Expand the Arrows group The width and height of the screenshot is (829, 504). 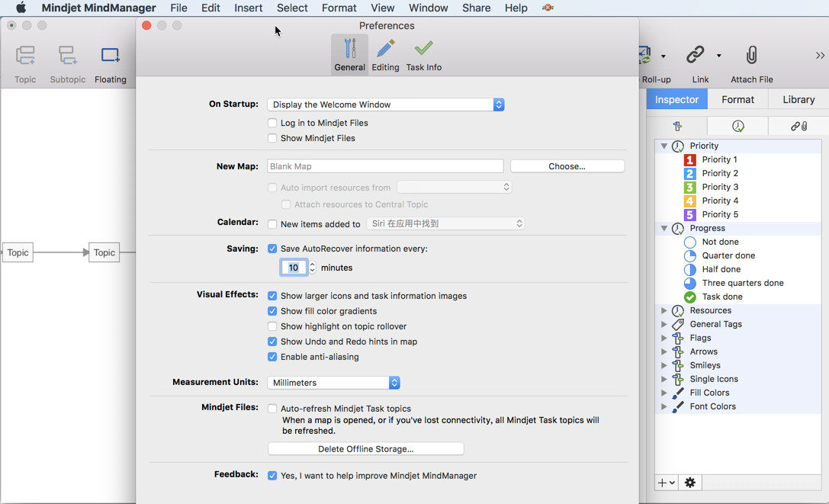tap(664, 352)
